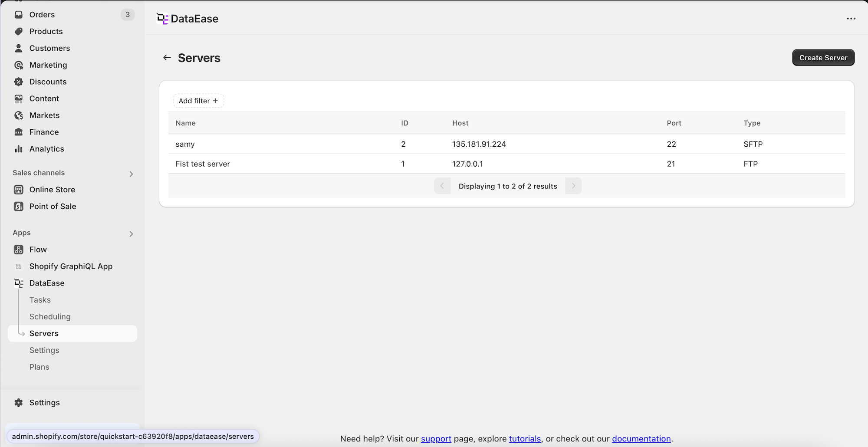Click the Finance bank icon

pos(19,132)
